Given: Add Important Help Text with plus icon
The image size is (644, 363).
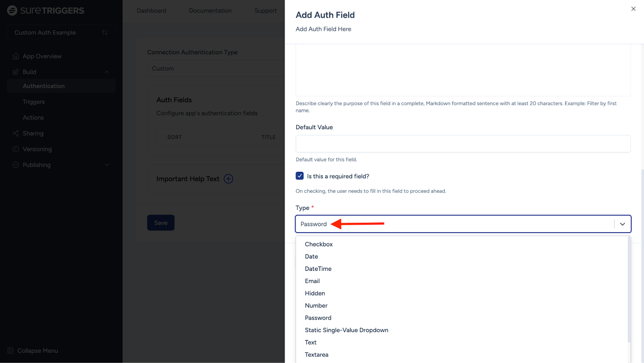Looking at the screenshot, I should [x=228, y=179].
